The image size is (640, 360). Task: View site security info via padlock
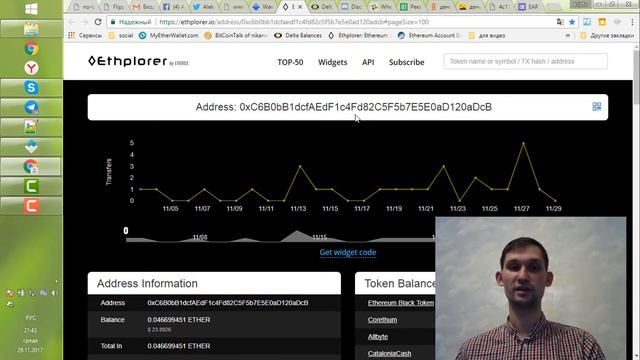[x=113, y=22]
